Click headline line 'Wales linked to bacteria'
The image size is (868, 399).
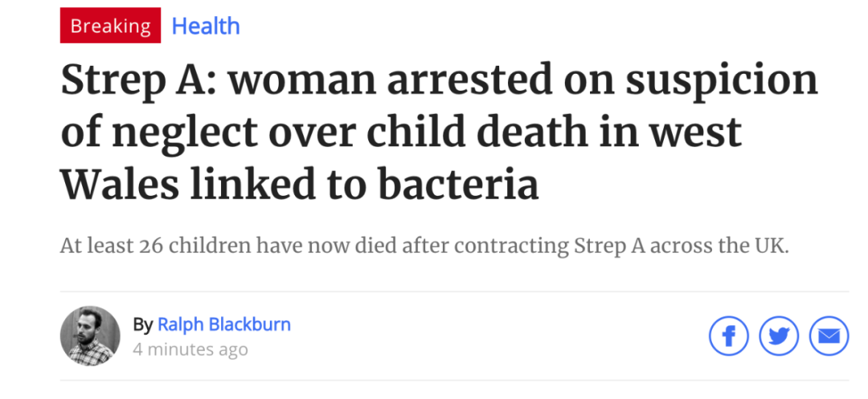[300, 184]
